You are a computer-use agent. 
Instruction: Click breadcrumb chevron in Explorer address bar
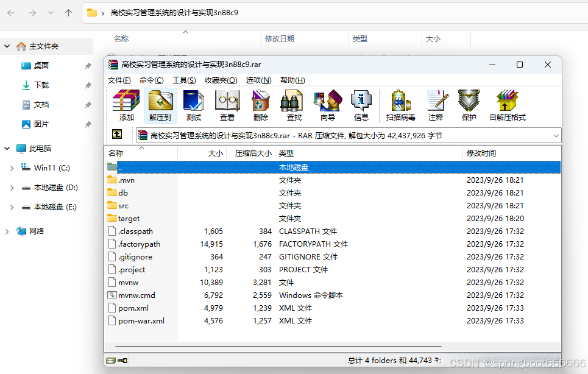[103, 13]
